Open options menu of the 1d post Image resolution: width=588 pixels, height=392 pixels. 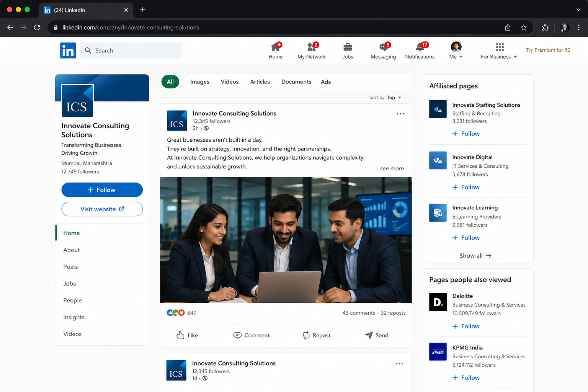400,364
